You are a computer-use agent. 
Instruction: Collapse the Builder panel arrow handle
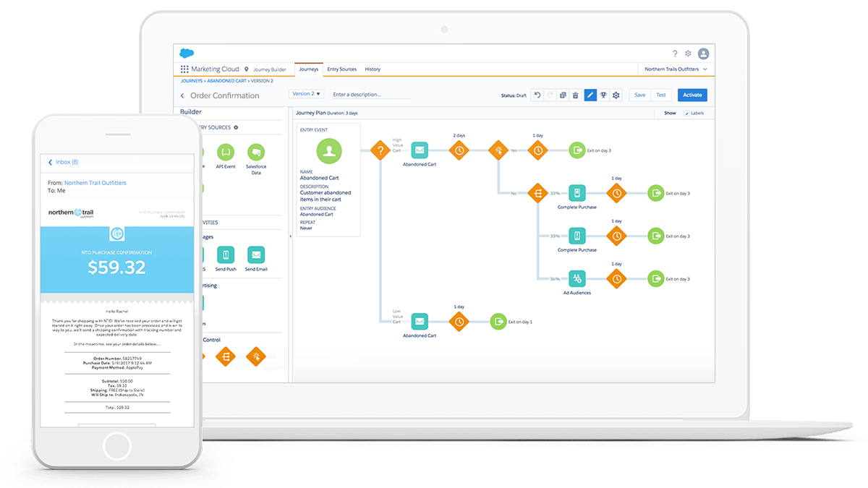290,236
